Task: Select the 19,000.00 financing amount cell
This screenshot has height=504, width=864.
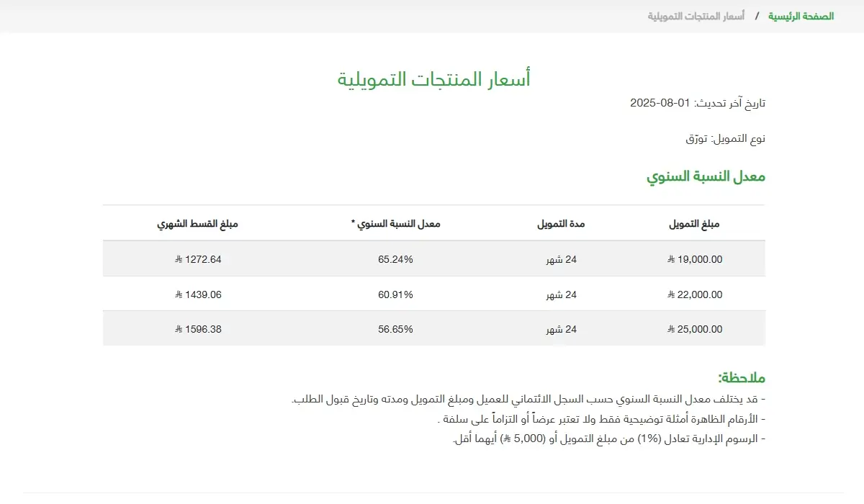Action: tap(695, 260)
